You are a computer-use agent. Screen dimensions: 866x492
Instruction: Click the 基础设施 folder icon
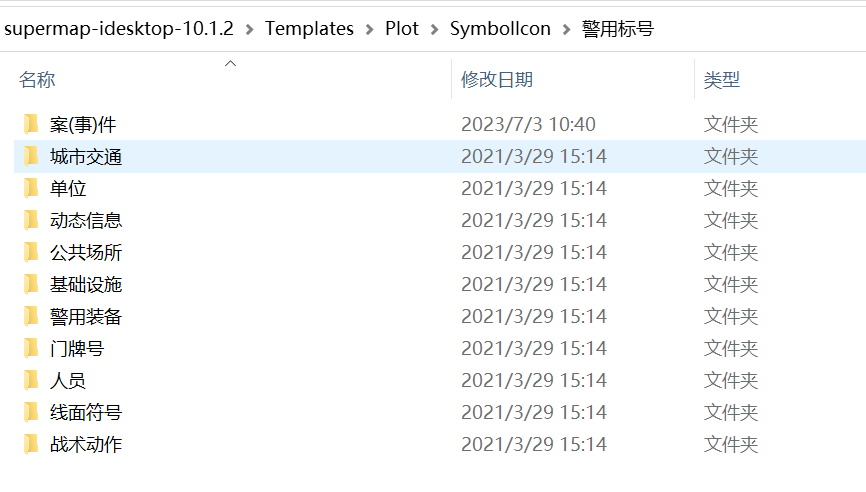[31, 285]
